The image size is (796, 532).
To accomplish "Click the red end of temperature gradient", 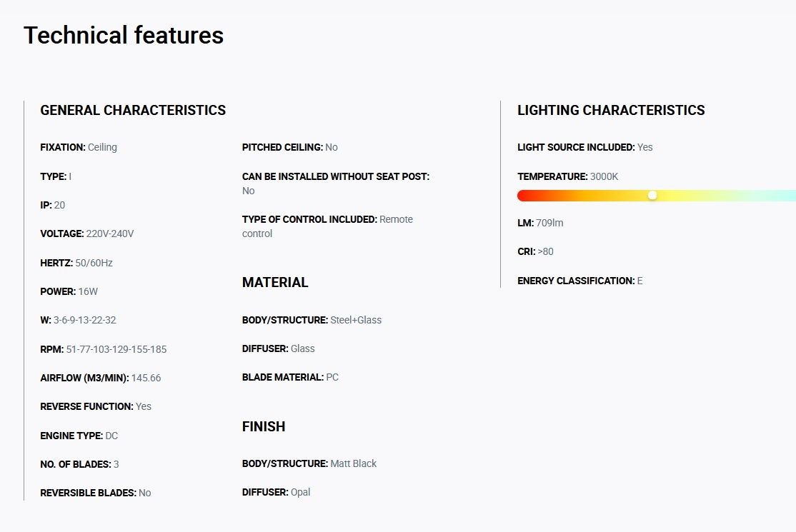I will (x=524, y=196).
